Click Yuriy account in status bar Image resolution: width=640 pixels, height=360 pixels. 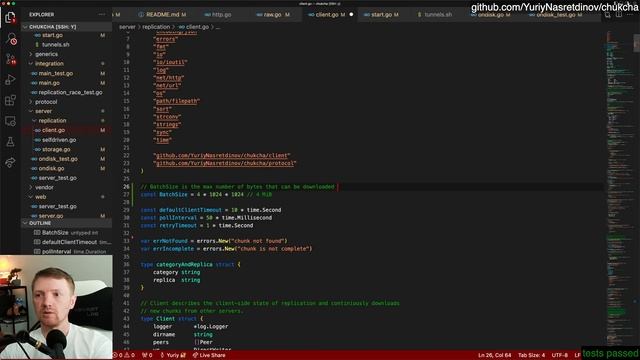point(173,355)
